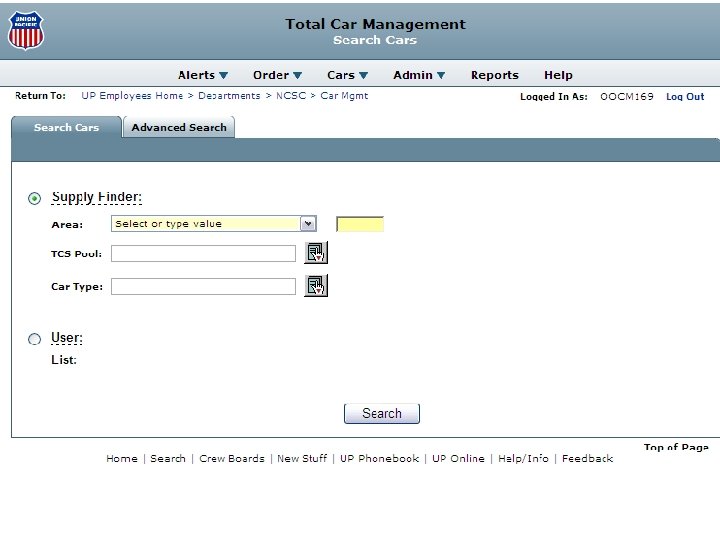Switch to the Search Cars tab
This screenshot has height=540, width=720.
(x=67, y=127)
